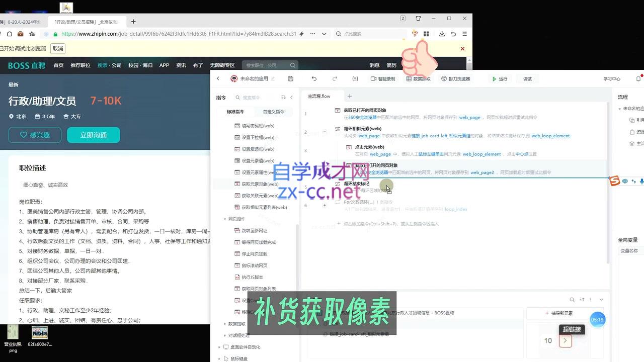
Task: Click 搜索职位、公司 search box on BOSS直聘
Action: (x=270, y=65)
